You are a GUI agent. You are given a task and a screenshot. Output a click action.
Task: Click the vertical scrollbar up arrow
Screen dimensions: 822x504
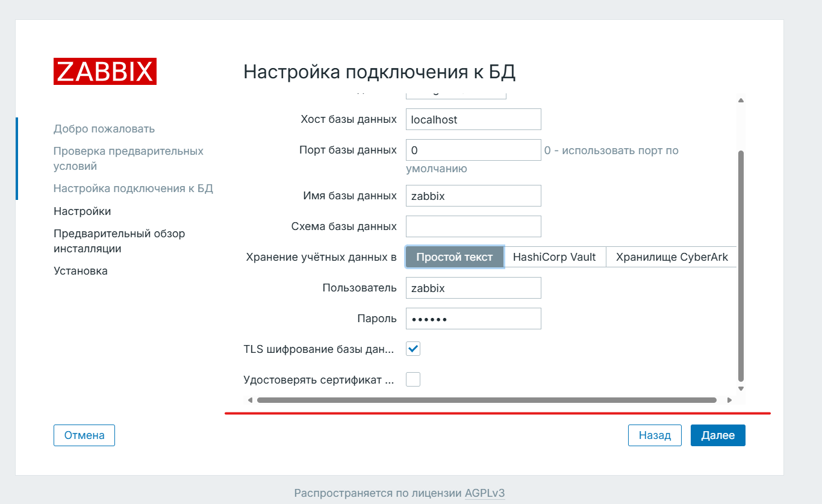(x=741, y=101)
